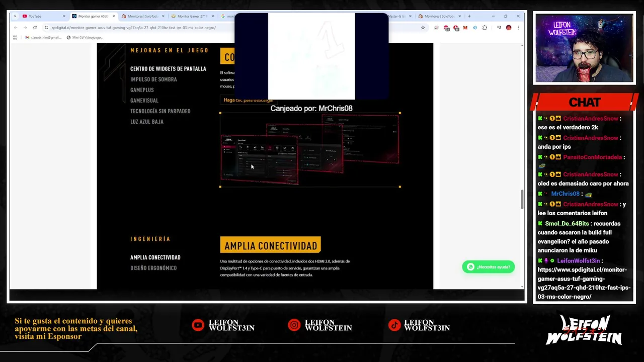Screen dimensions: 644x362
Task: Click the MEJORAS EN EL JUEGO heading
Action: tap(169, 50)
